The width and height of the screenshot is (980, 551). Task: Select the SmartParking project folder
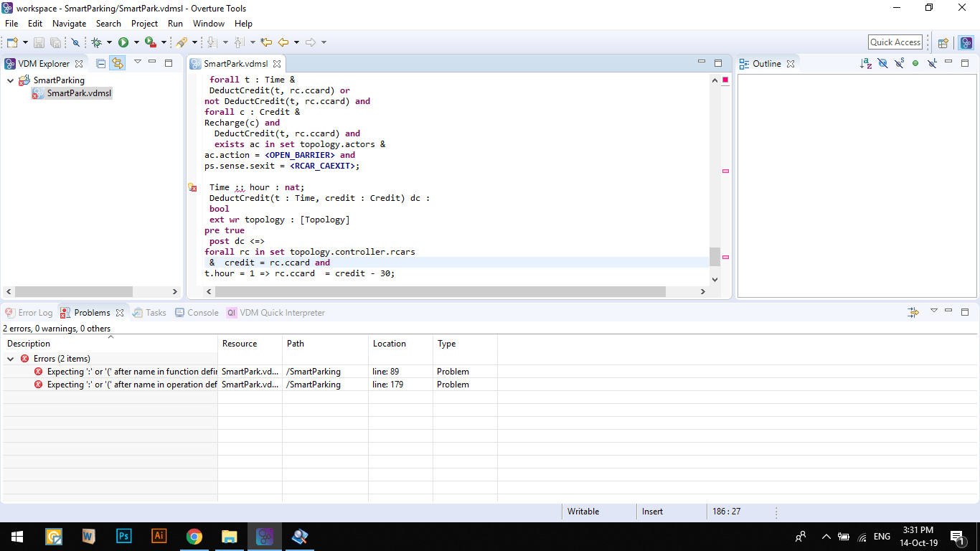(x=59, y=80)
